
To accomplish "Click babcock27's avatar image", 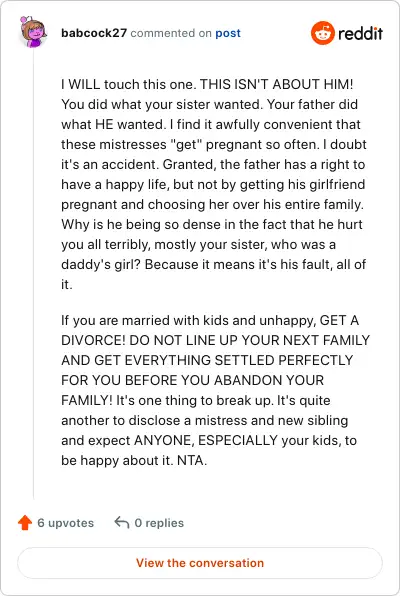I will coord(33,32).
